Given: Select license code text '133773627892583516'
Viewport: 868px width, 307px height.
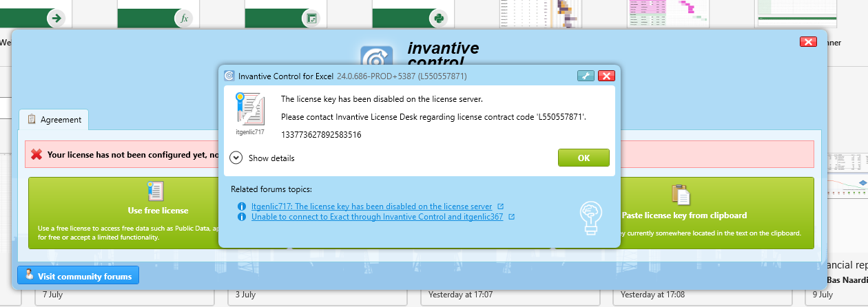Looking at the screenshot, I should point(321,134).
